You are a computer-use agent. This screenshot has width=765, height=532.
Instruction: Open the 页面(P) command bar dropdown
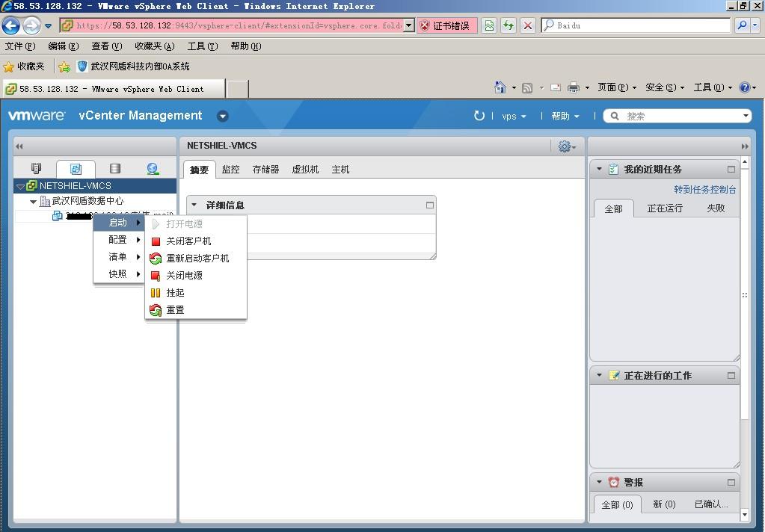[617, 87]
